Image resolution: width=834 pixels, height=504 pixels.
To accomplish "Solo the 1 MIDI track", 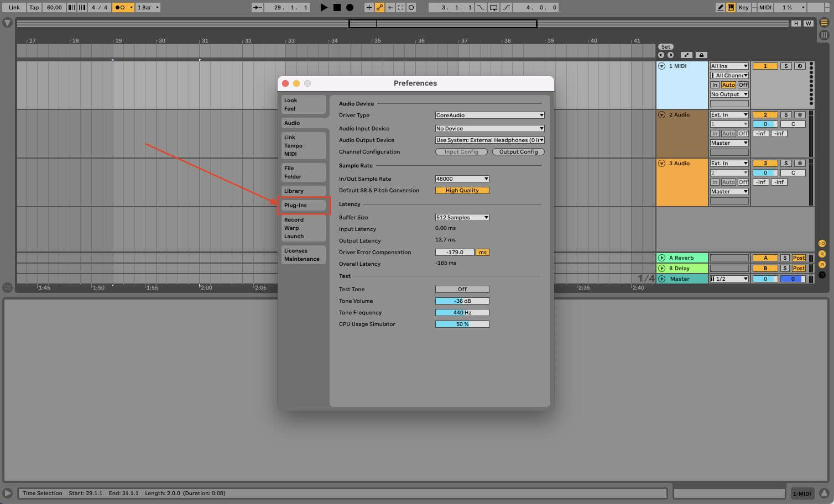I will pyautogui.click(x=786, y=66).
